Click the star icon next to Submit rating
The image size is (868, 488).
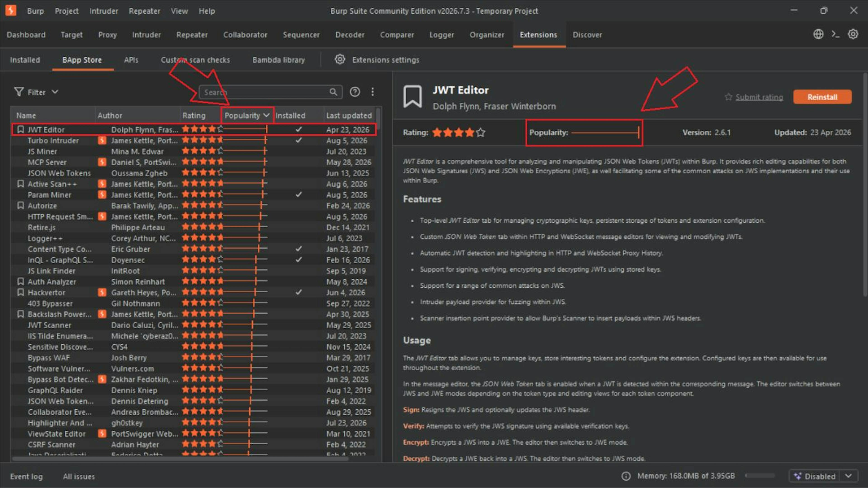[x=729, y=97]
